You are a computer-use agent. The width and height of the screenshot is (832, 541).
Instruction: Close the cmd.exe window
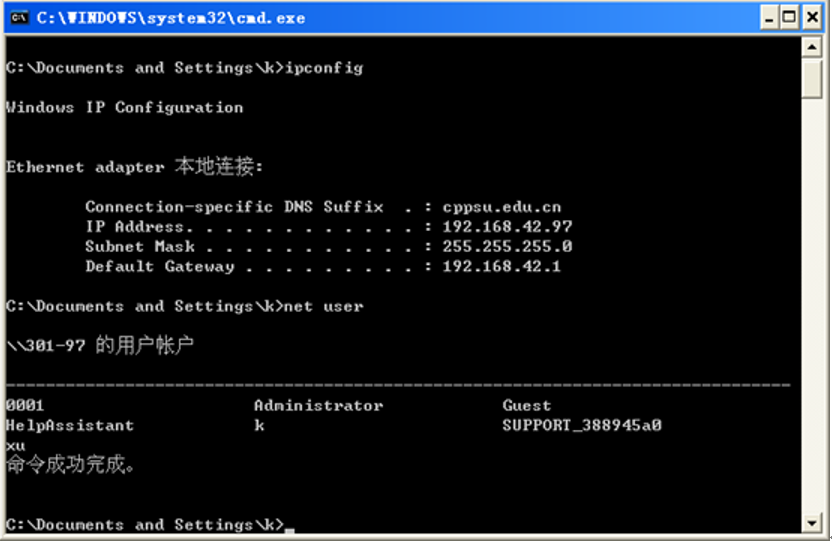click(x=812, y=17)
